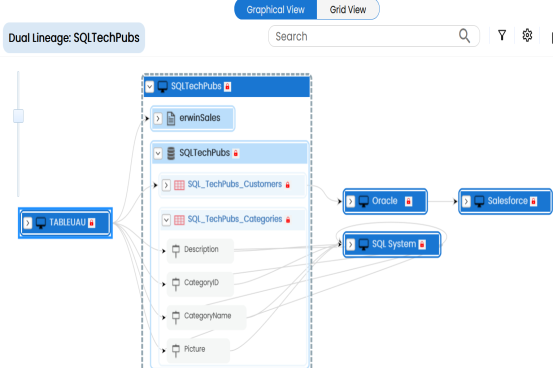Click the red lock icon on Oracle node
This screenshot has width=553, height=368.
click(x=408, y=201)
